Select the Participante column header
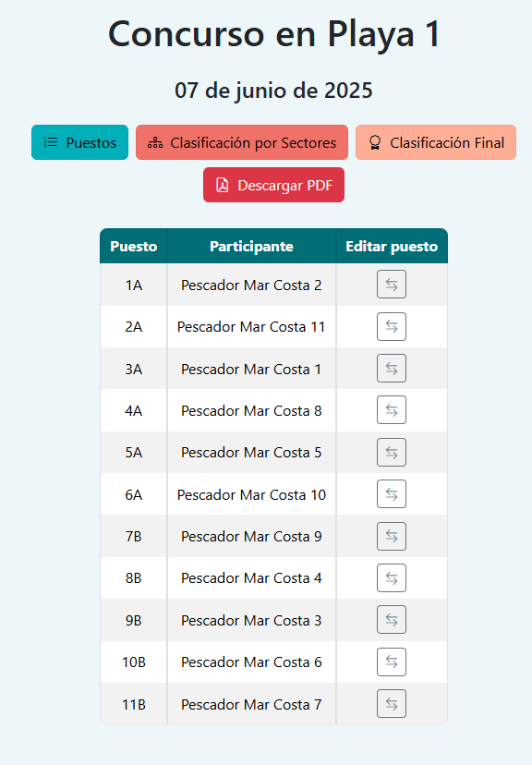Screen dimensions: 532x765 tap(250, 246)
